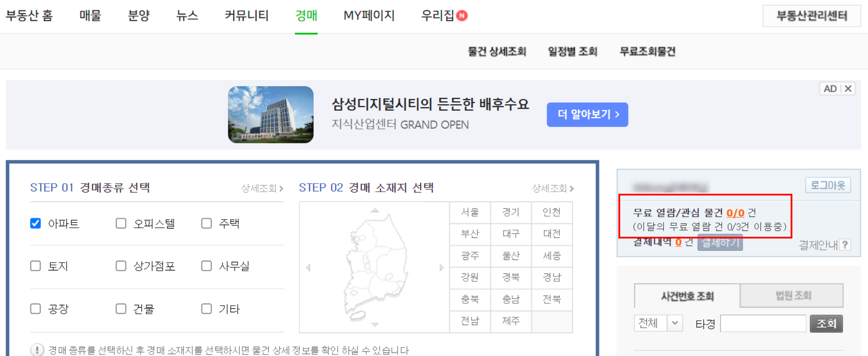Click the map's down arrow
This screenshot has height=356, width=868.
(x=374, y=324)
